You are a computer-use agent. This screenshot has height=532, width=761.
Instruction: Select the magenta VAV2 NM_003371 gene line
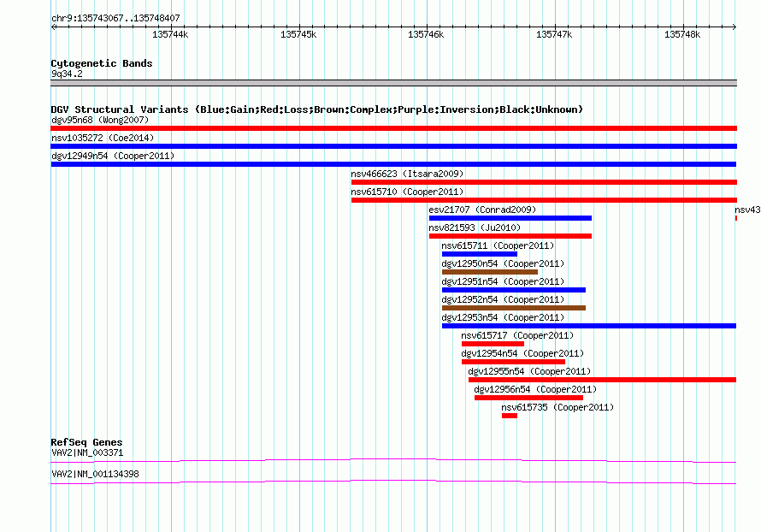coord(393,460)
